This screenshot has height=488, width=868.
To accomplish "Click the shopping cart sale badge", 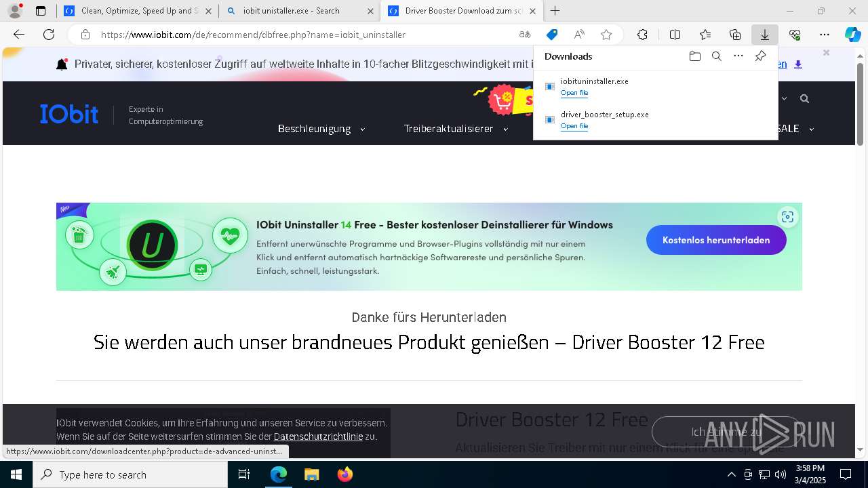I will pyautogui.click(x=502, y=100).
